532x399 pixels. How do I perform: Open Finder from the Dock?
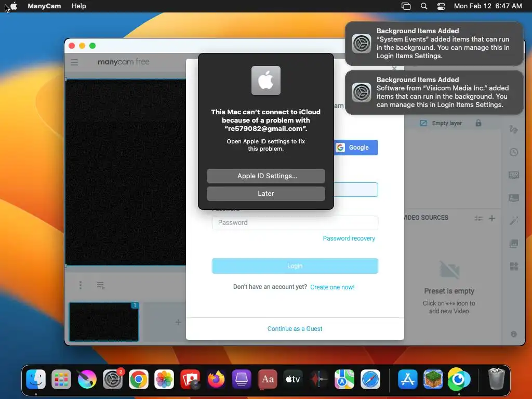(x=36, y=379)
